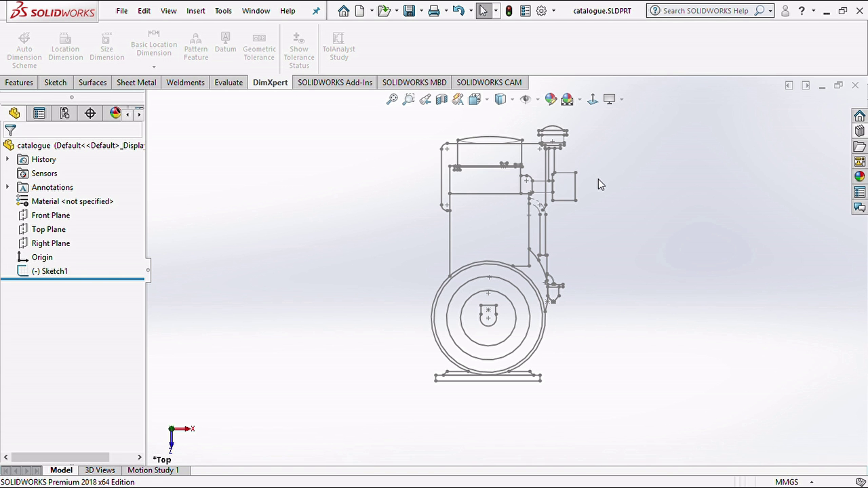868x488 pixels.
Task: Click the Search SOLIDWORKS Help field
Action: pyautogui.click(x=705, y=11)
